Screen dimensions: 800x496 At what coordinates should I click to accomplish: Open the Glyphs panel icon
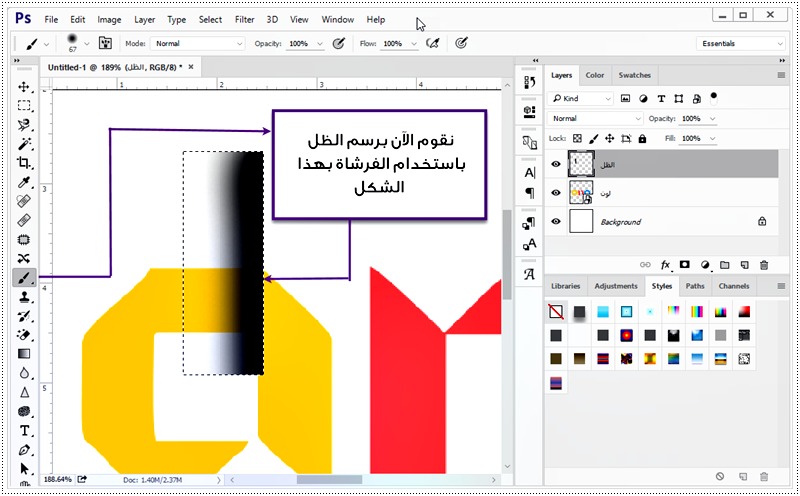pos(530,274)
